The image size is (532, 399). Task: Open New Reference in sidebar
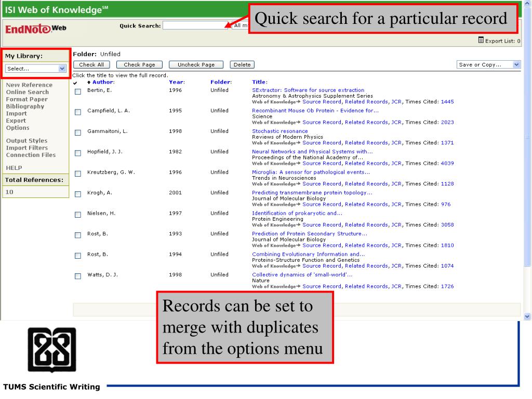pyautogui.click(x=29, y=85)
